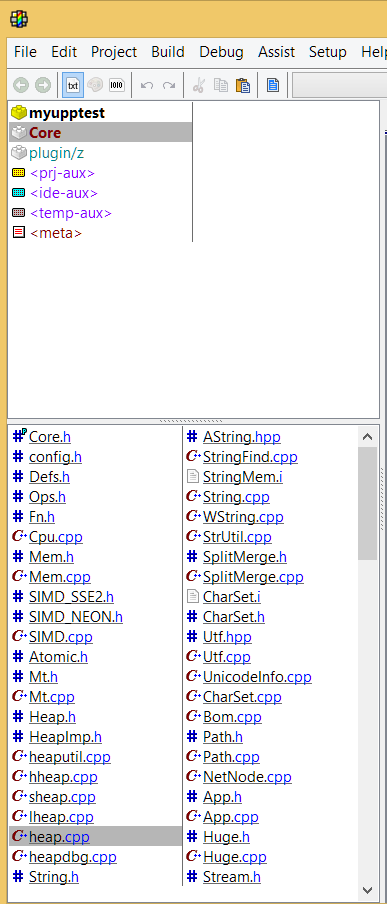Click the back navigation arrow icon
This screenshot has height=904, width=387.
coord(21,85)
